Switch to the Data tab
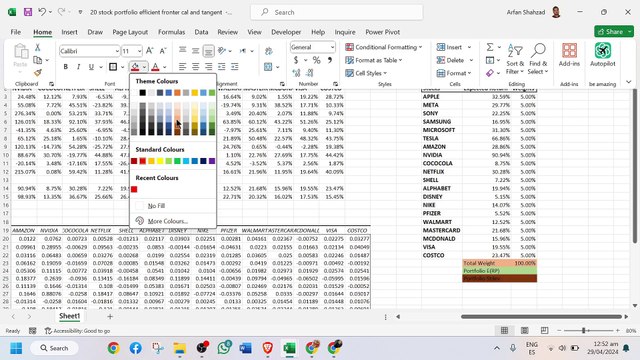Viewport: 640px width, 360px height. [x=201, y=32]
